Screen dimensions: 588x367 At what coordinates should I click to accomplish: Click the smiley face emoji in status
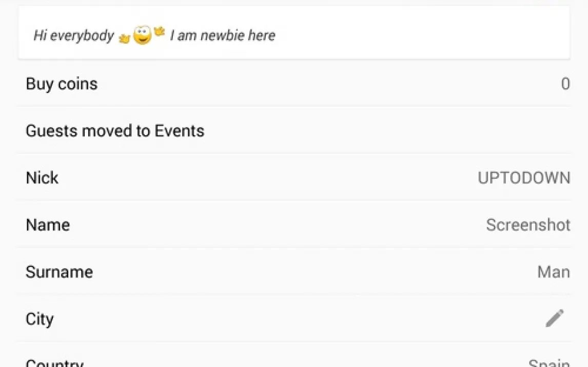click(143, 35)
